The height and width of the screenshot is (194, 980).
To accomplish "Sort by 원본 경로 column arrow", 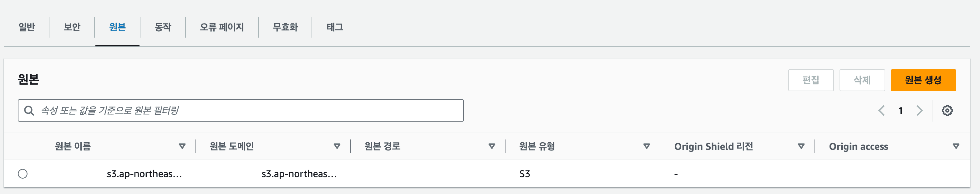I will (x=491, y=146).
